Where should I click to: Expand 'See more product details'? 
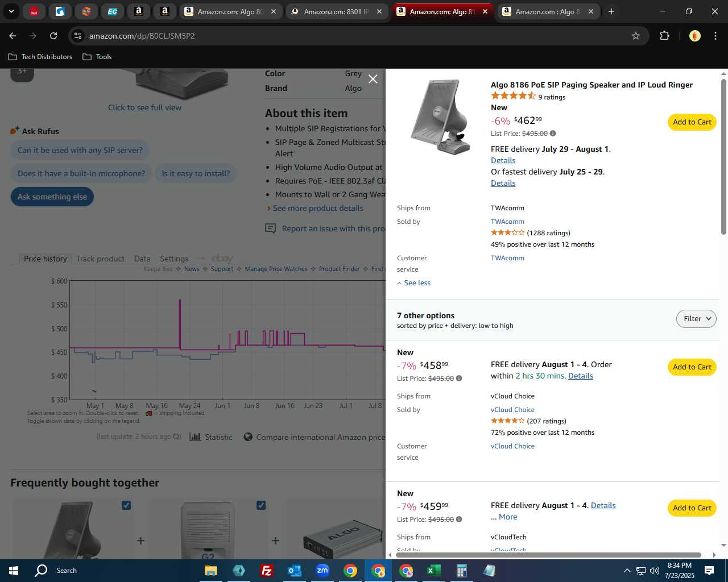coord(318,209)
